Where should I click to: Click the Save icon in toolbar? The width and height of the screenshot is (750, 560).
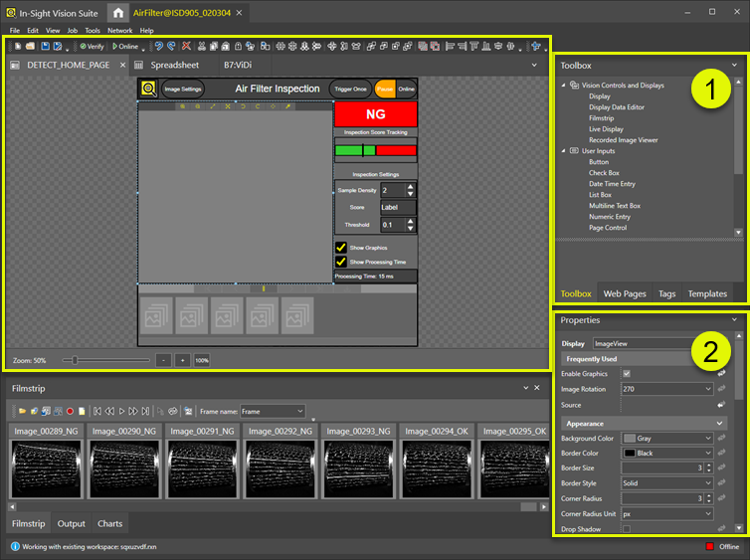click(x=44, y=47)
